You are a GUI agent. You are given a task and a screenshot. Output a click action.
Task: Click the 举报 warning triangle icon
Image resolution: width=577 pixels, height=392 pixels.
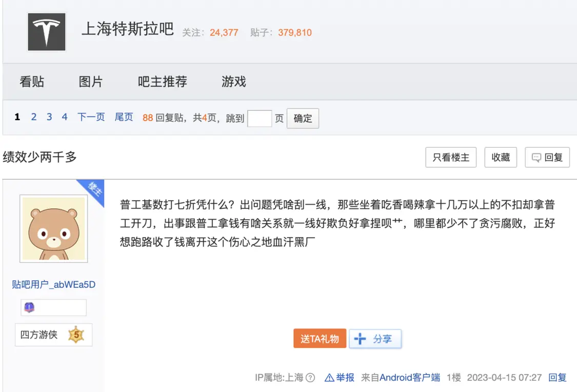click(x=329, y=378)
